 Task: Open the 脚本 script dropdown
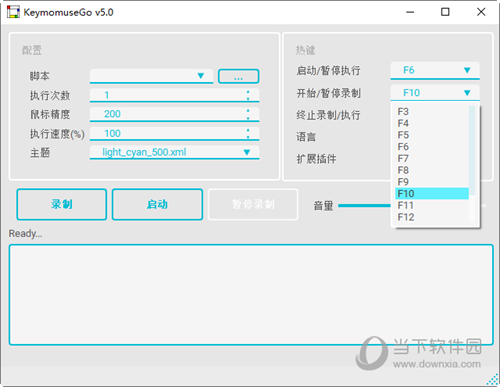151,76
